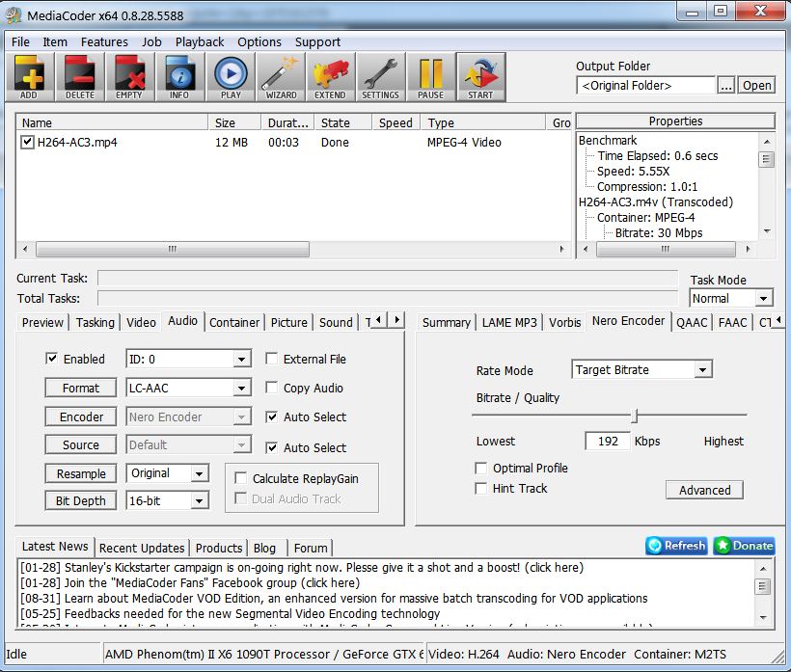This screenshot has width=791, height=672.
Task: Click the Size column header
Action: pyautogui.click(x=234, y=122)
